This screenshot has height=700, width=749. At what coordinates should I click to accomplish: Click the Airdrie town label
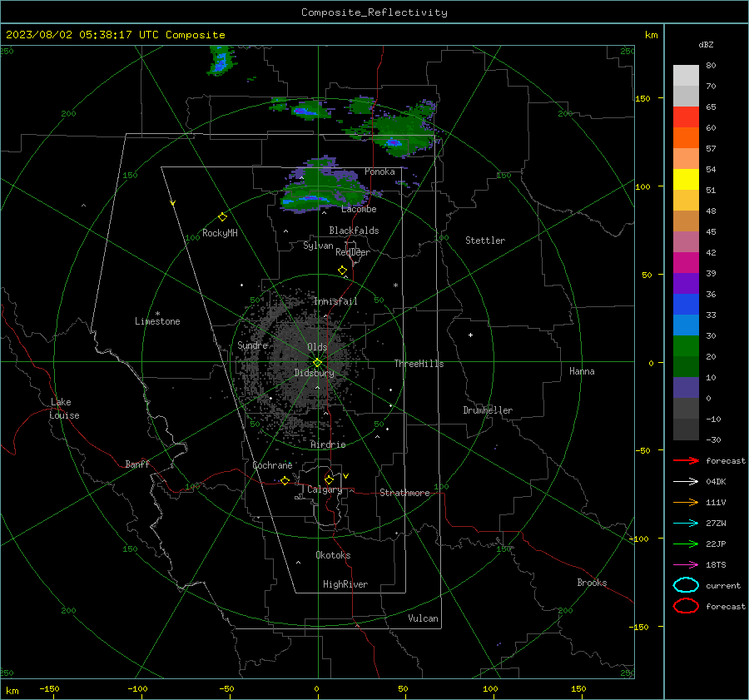pos(328,444)
